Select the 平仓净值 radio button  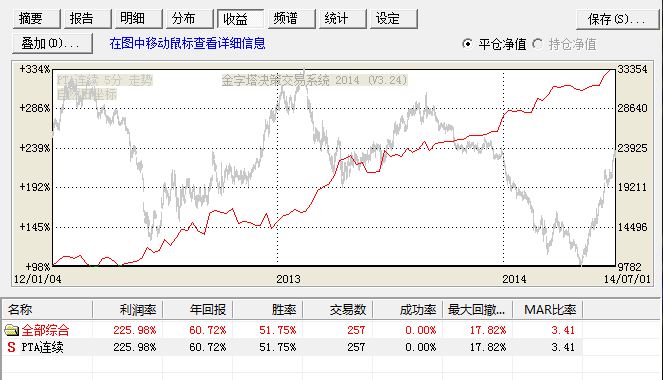tap(467, 44)
